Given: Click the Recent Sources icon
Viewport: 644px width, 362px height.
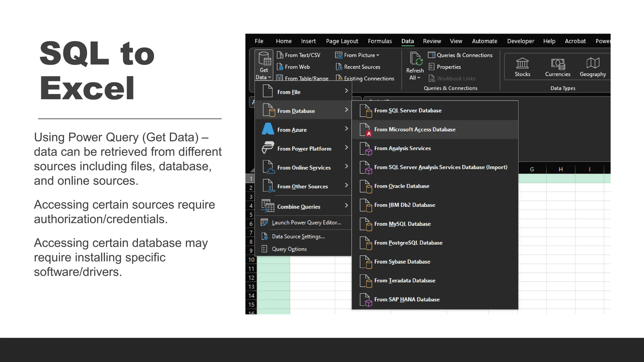Looking at the screenshot, I should [339, 67].
